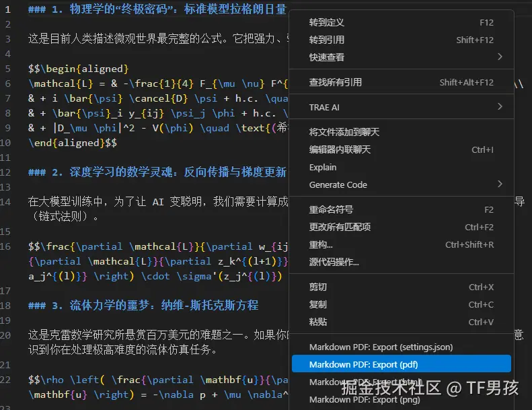Click heading 流体力学的噩梦 on line 18

110,306
